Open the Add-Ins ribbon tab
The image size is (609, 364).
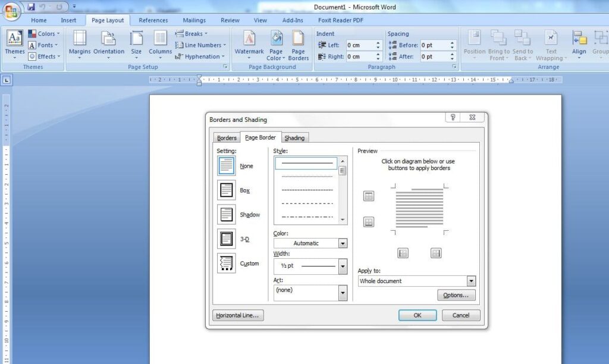tap(293, 20)
